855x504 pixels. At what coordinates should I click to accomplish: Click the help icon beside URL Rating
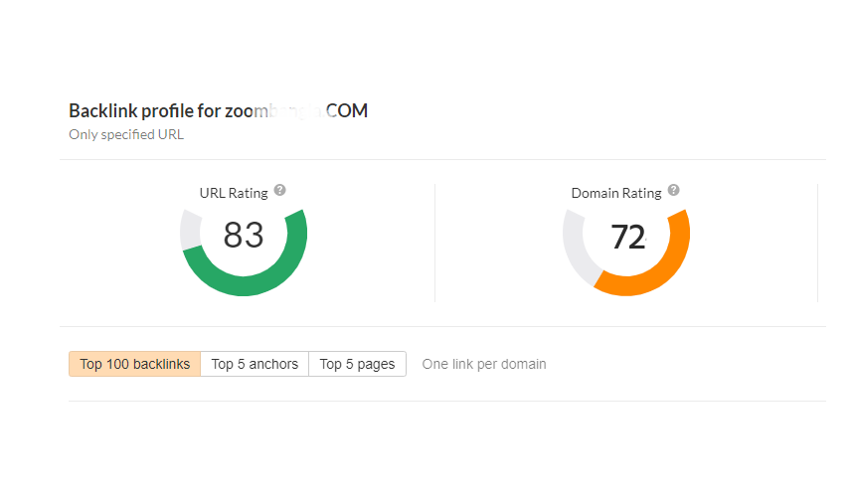(280, 190)
